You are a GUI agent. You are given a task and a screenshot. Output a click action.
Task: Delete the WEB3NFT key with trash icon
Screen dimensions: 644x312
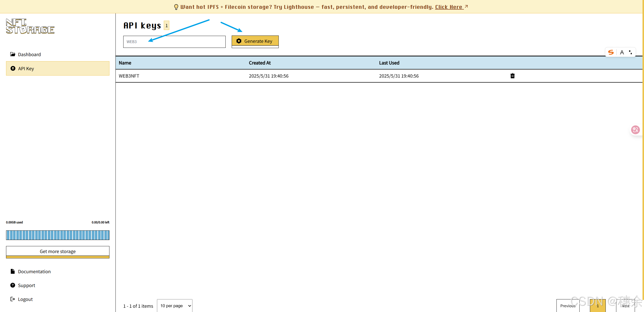pos(512,76)
